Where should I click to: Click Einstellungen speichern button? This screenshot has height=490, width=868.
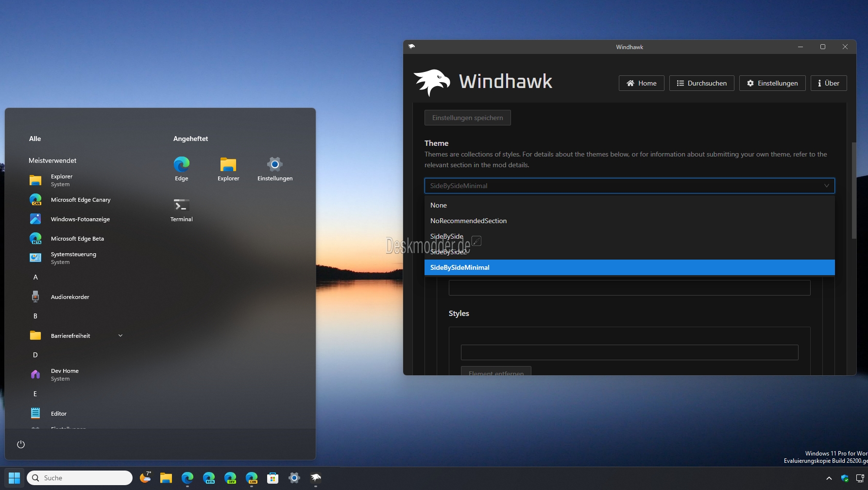pos(468,118)
